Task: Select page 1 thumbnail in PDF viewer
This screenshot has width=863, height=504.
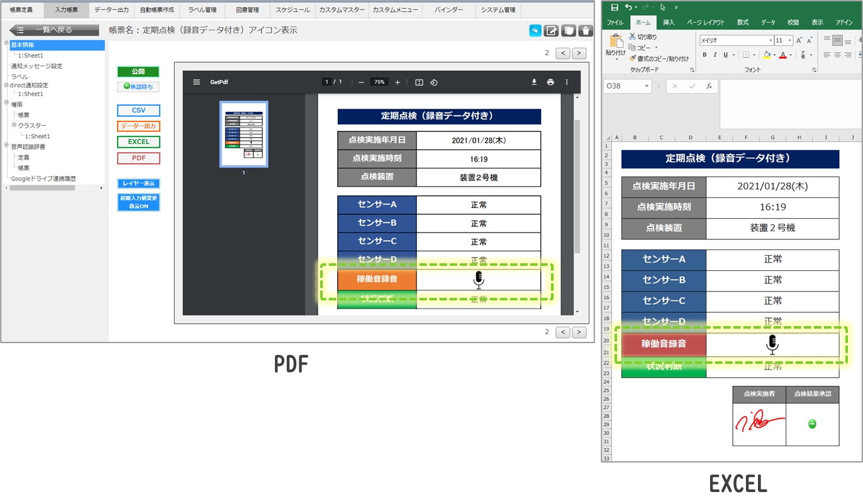Action: click(243, 134)
